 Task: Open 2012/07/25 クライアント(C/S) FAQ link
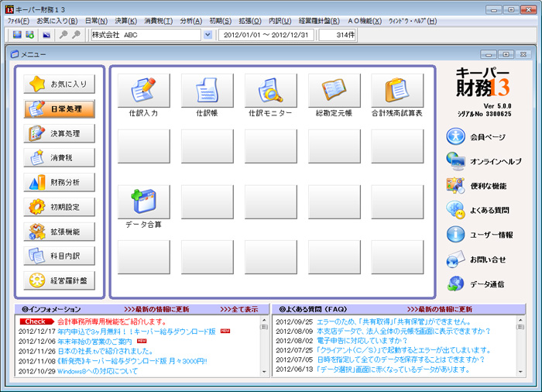coord(403,350)
